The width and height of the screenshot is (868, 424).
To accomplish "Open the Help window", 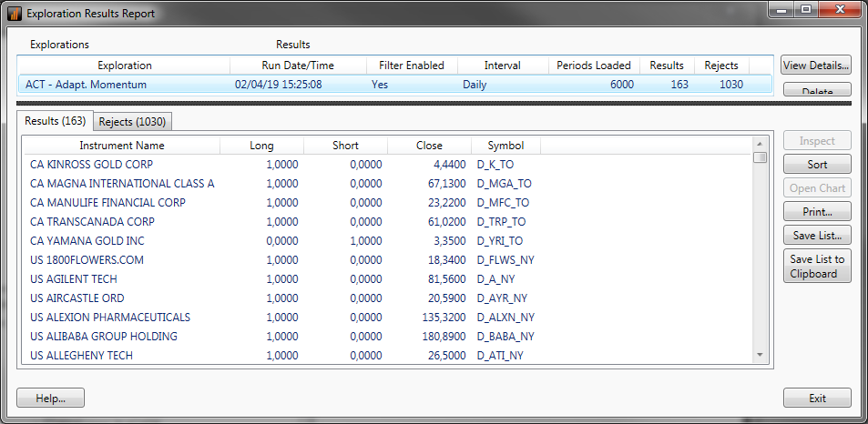I will (50, 398).
